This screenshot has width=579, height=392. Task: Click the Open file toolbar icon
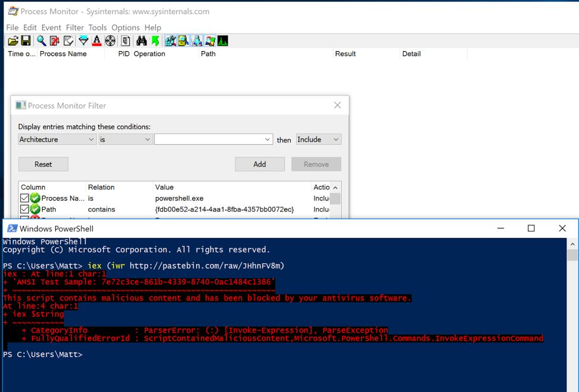(x=12, y=41)
